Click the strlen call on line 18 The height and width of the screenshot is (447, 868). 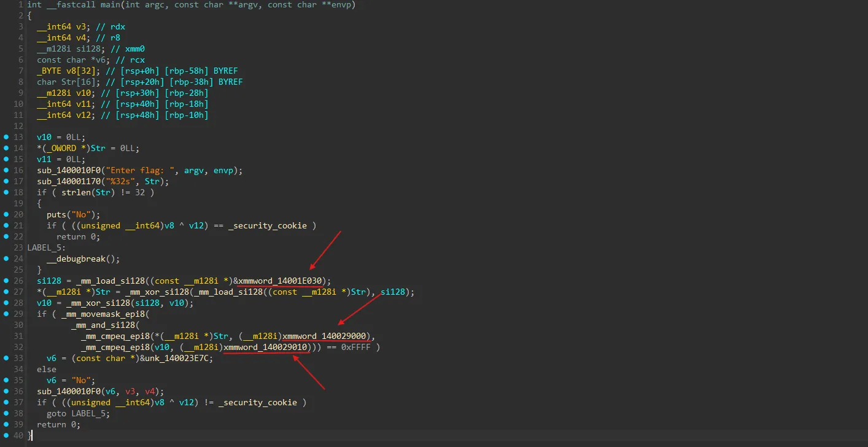(x=76, y=192)
